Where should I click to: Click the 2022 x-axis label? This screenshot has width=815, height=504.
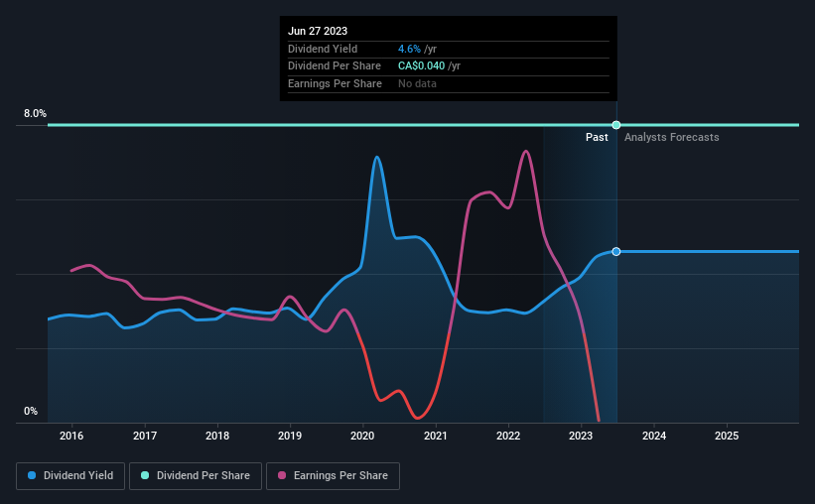[x=508, y=436]
